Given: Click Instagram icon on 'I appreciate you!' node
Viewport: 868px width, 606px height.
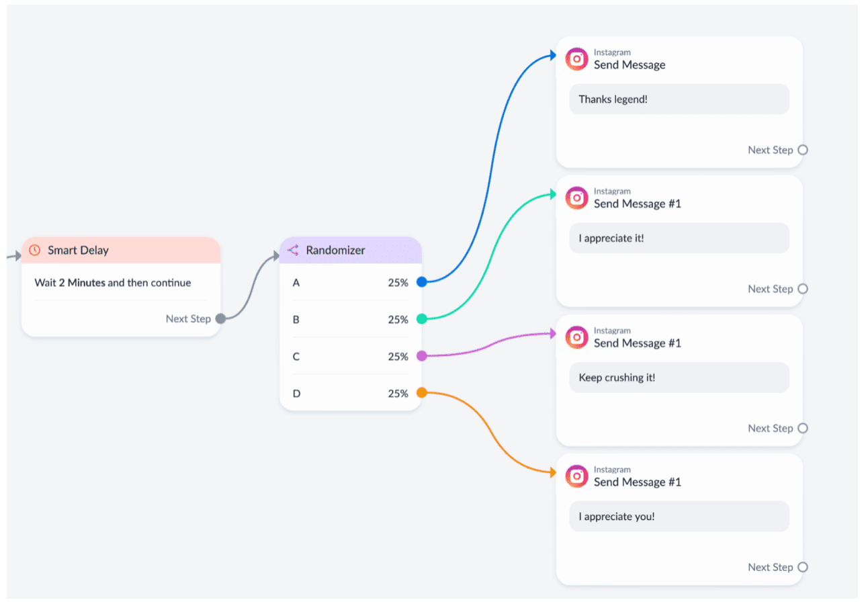Looking at the screenshot, I should (576, 476).
